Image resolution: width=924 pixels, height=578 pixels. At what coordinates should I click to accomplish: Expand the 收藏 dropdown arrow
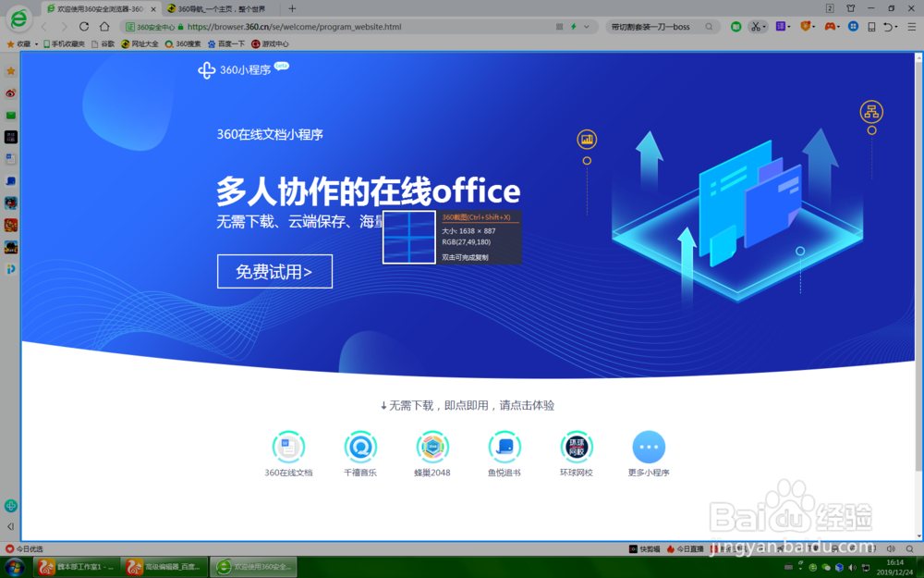pyautogui.click(x=36, y=44)
